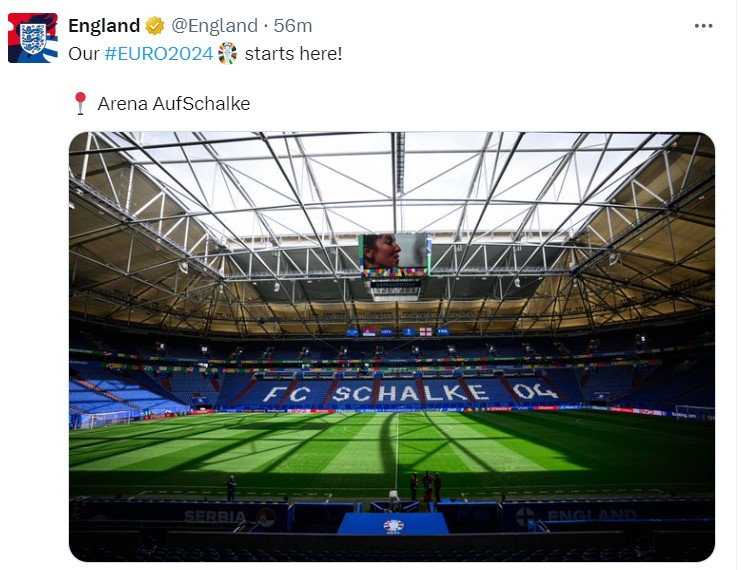This screenshot has height=570, width=741.
Task: Click the red location pin emoji
Action: pyautogui.click(x=81, y=103)
